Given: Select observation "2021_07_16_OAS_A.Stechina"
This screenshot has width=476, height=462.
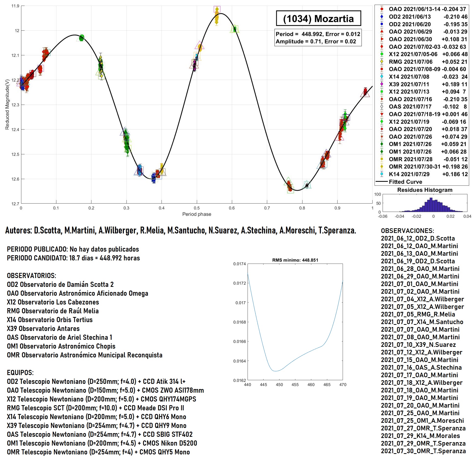Looking at the screenshot, I should click(421, 367).
